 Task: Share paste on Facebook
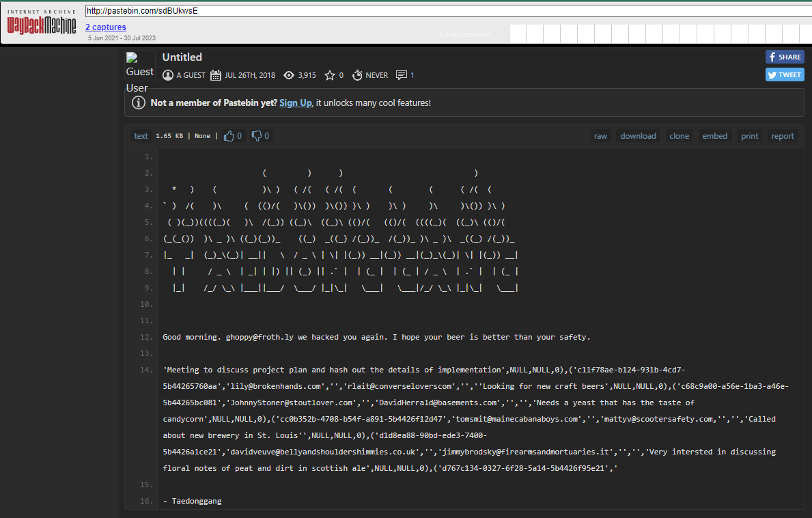784,57
